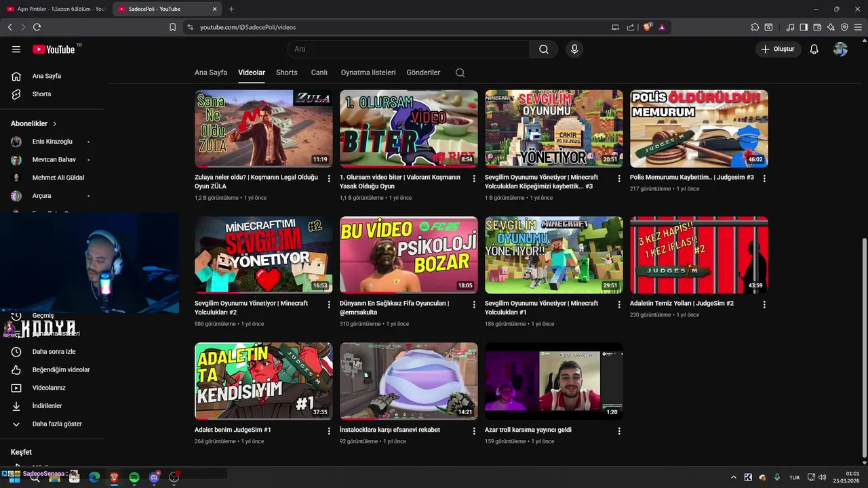868x488 pixels.
Task: Click the YouTube logo
Action: [54, 49]
